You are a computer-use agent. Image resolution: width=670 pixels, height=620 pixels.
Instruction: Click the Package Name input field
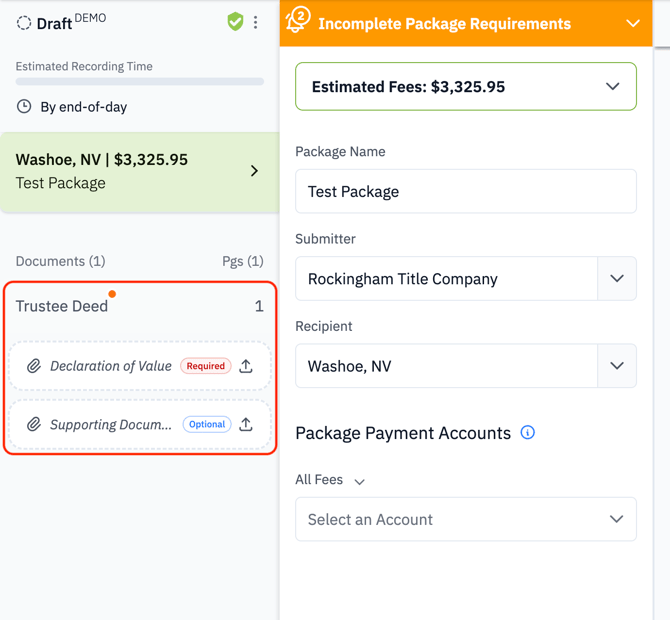(466, 191)
